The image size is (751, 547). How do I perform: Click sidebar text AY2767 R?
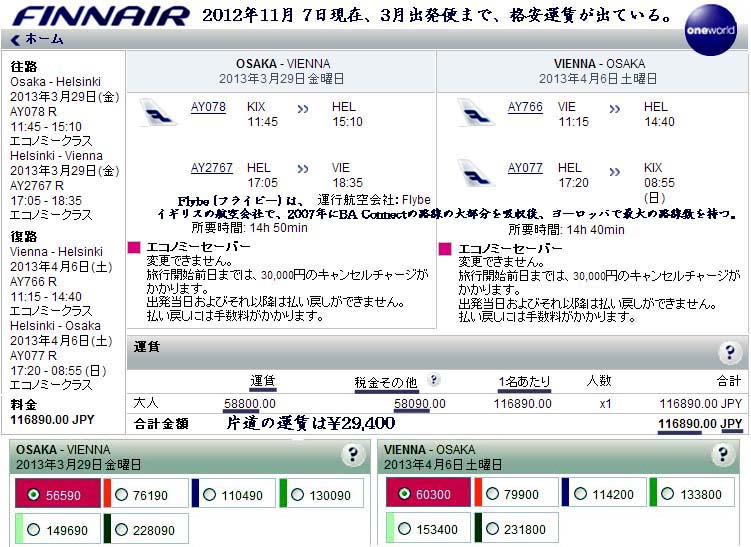37,185
